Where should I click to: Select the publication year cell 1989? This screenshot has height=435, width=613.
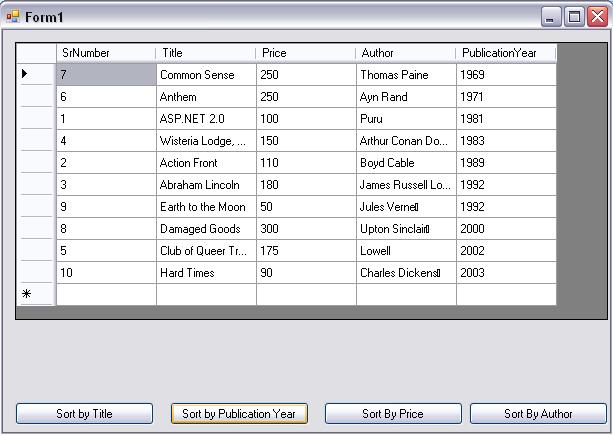(507, 163)
